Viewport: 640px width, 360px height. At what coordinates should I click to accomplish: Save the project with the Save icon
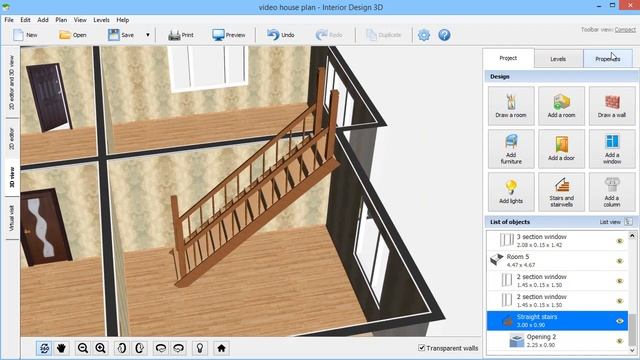tap(113, 35)
